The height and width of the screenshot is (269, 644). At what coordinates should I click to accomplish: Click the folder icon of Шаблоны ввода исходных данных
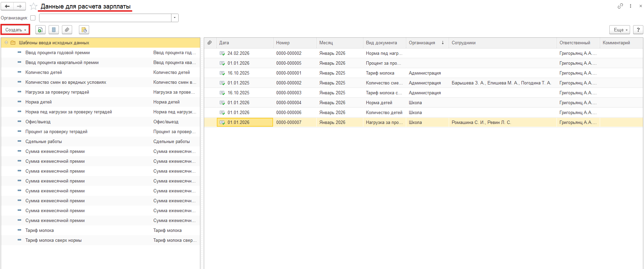click(13, 43)
